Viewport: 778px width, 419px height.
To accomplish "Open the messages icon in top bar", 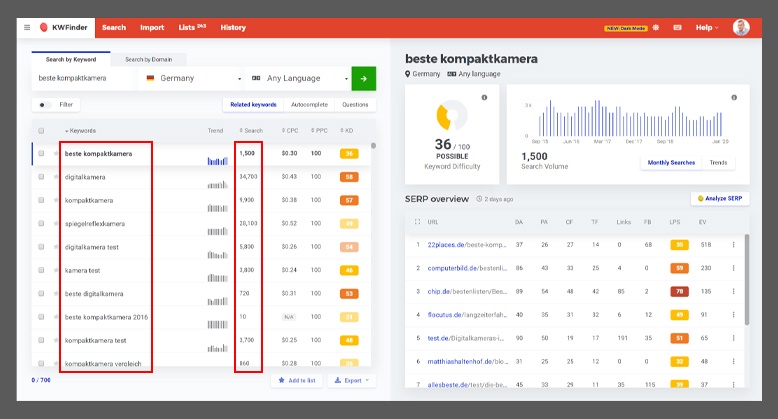I will click(676, 28).
